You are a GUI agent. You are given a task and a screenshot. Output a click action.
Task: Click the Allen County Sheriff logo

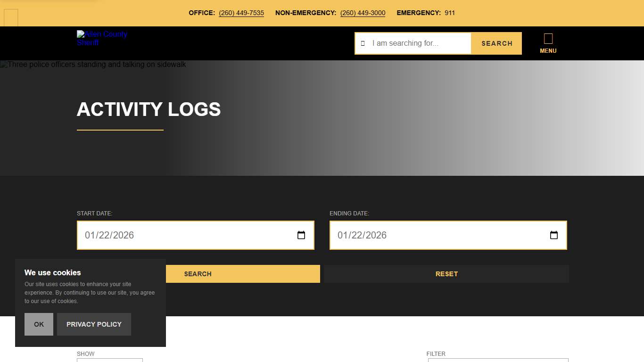102,38
